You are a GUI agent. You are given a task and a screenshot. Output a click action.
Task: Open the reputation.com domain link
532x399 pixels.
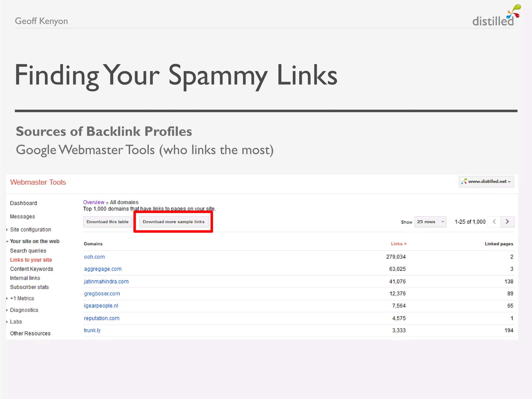(102, 318)
